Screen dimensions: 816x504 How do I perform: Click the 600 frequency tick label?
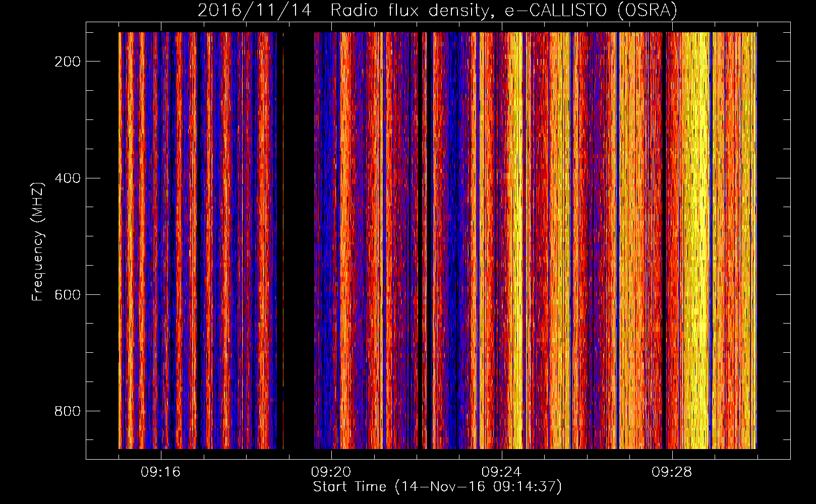click(x=68, y=295)
